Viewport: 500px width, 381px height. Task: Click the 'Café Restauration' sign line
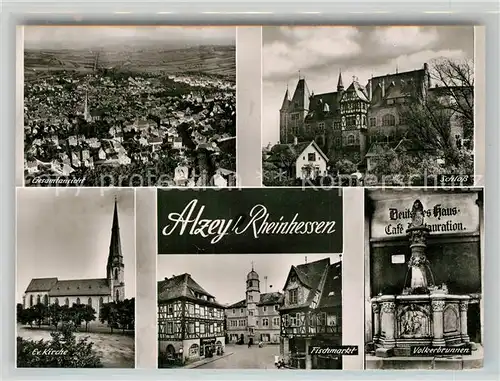click(x=424, y=227)
